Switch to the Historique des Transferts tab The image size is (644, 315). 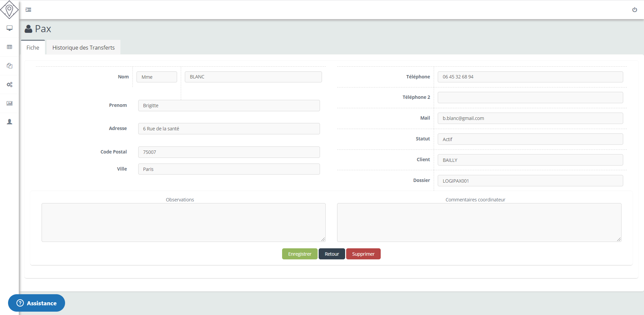point(83,48)
